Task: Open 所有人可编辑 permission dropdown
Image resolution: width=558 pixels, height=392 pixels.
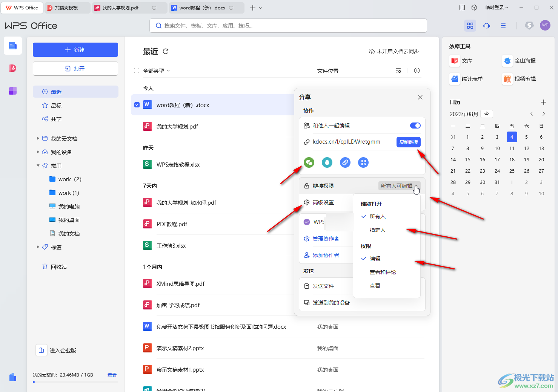Action: pyautogui.click(x=399, y=186)
